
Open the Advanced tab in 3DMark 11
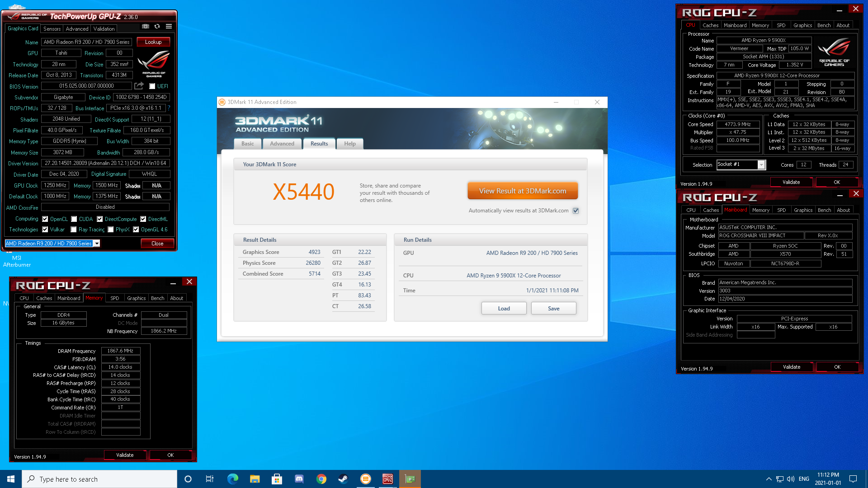[x=282, y=144]
